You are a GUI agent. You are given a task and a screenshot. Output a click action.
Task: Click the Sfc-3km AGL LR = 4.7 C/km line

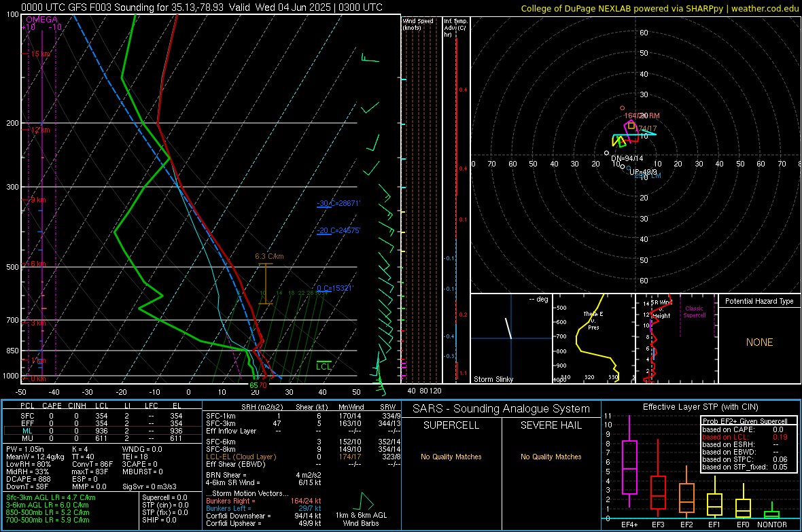51,497
